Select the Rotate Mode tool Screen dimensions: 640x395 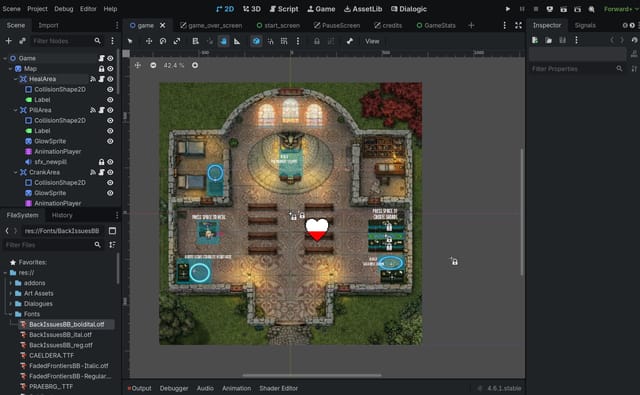[x=163, y=41]
